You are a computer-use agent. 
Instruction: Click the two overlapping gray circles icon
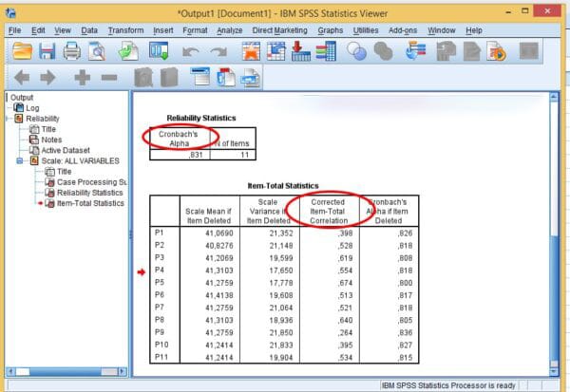point(383,51)
